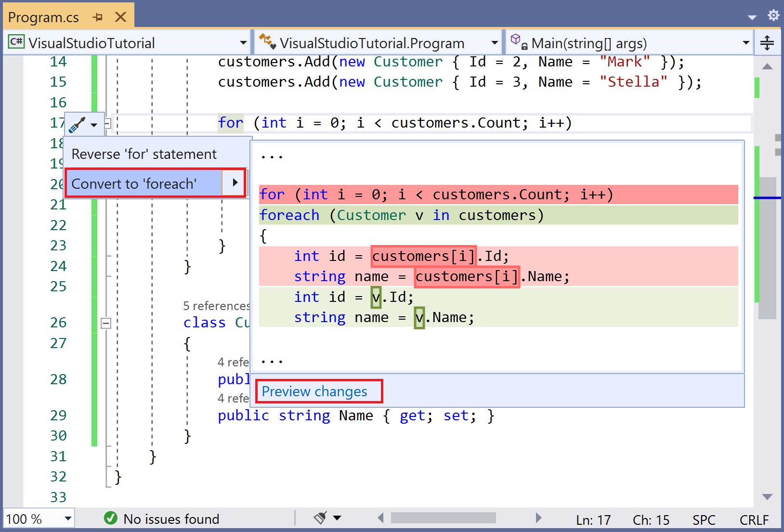The height and width of the screenshot is (532, 784).
Task: Click the green 'No issues found' checkmark icon
Action: tap(110, 518)
